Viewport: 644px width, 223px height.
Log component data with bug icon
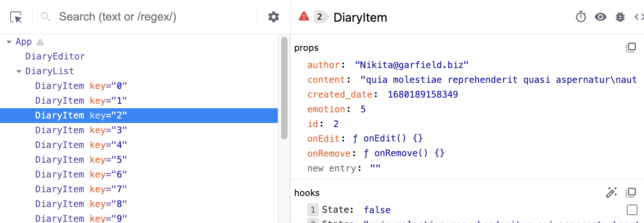[x=620, y=17]
